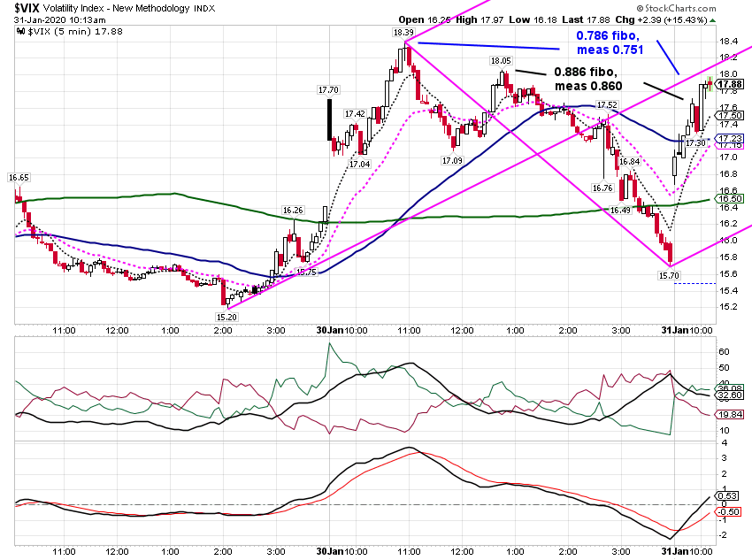Image resolution: width=752 pixels, height=560 pixels.
Task: Click the 17.52 price label
Action: 607,104
